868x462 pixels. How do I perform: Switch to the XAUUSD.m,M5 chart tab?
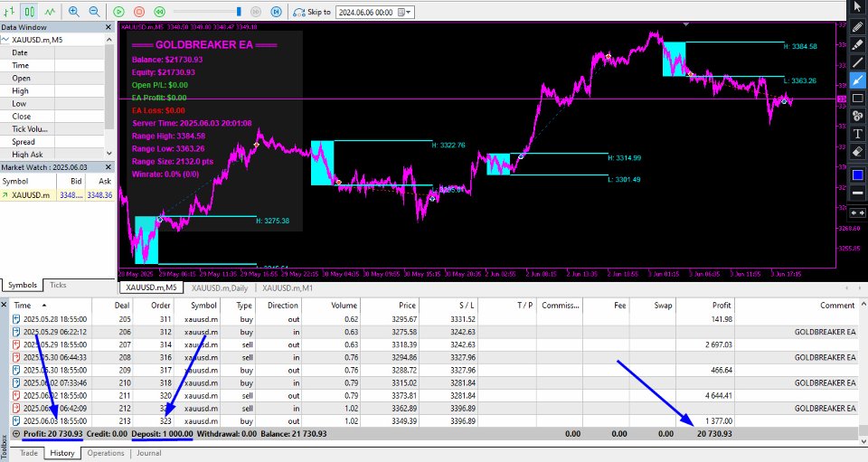pos(151,288)
